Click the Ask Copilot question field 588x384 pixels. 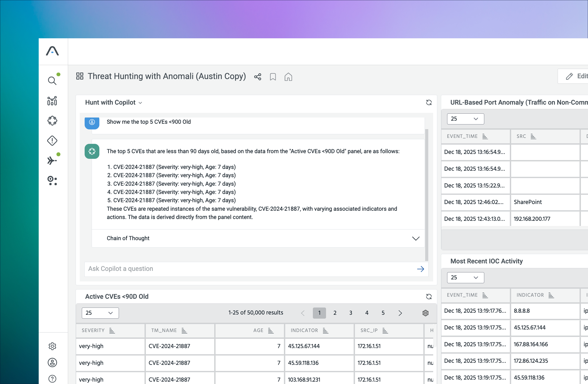click(x=247, y=269)
